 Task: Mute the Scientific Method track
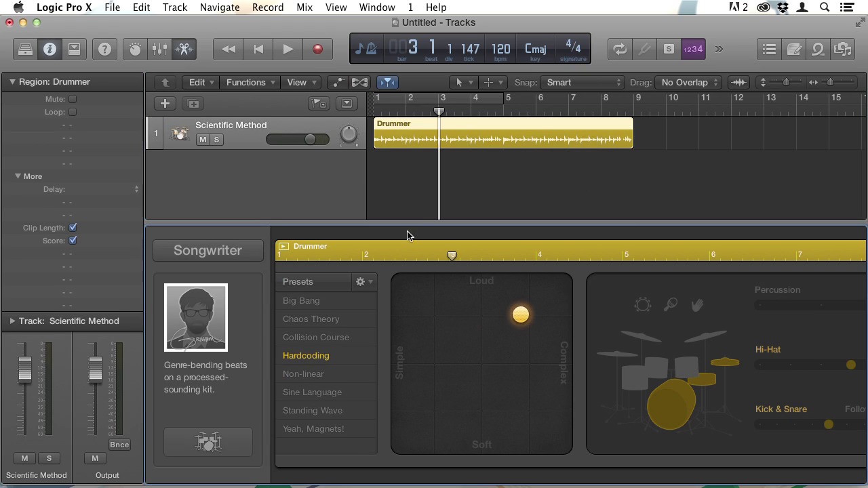(x=202, y=140)
